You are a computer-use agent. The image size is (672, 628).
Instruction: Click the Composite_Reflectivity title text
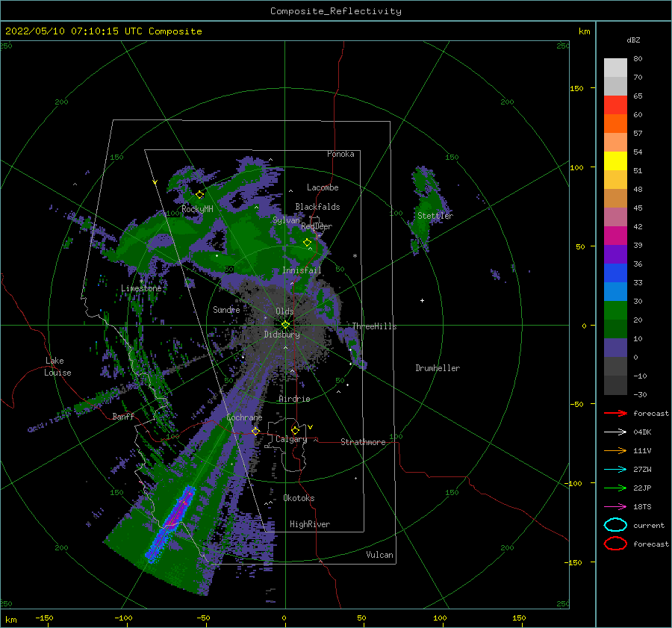[x=336, y=11]
